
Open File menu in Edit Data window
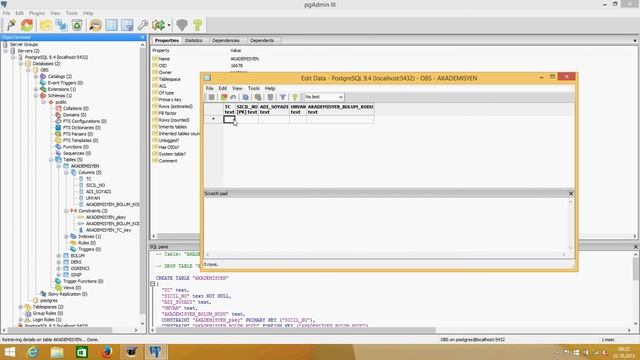(x=209, y=88)
